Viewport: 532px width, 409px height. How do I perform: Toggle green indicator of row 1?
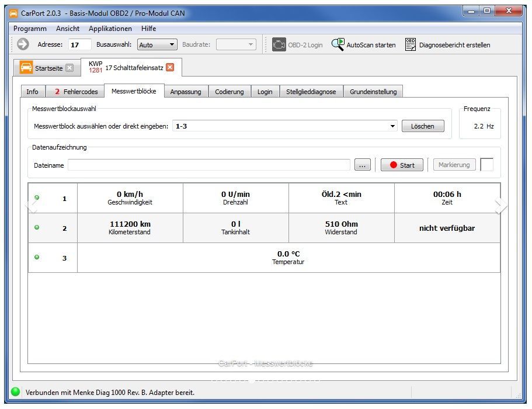37,197
